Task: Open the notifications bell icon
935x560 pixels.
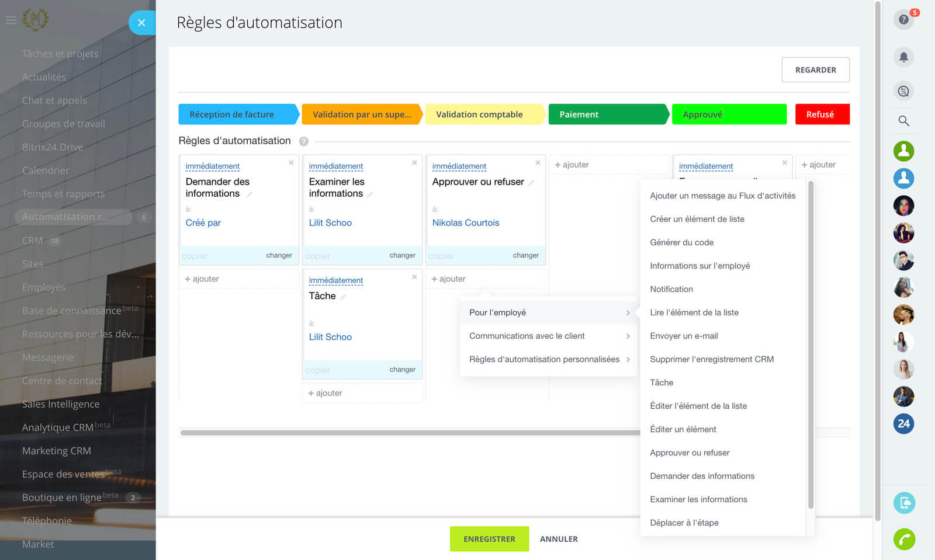Action: tap(903, 57)
